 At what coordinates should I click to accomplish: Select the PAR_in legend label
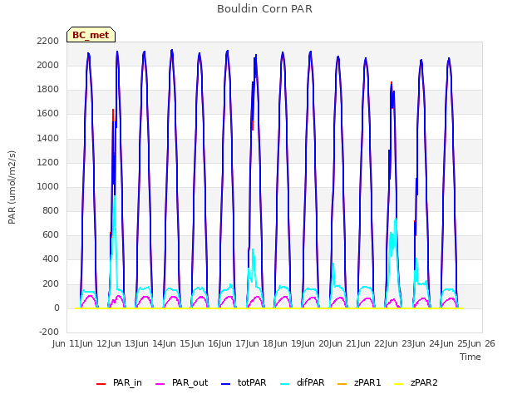[127, 382]
